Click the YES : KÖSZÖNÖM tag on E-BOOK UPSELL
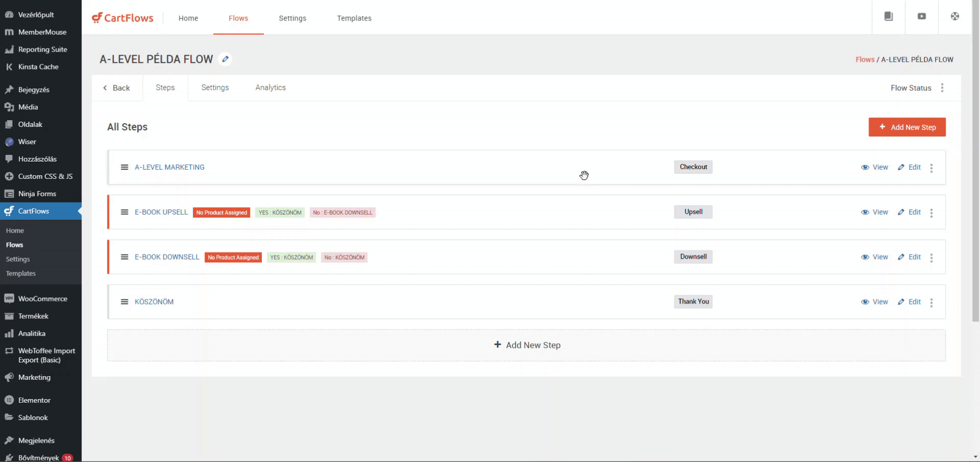 (280, 213)
